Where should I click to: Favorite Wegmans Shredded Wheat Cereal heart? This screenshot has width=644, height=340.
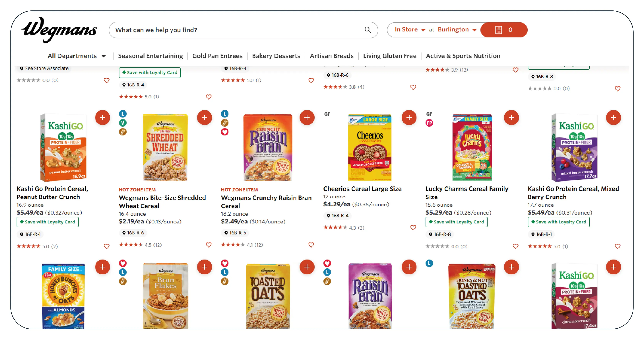(x=208, y=245)
